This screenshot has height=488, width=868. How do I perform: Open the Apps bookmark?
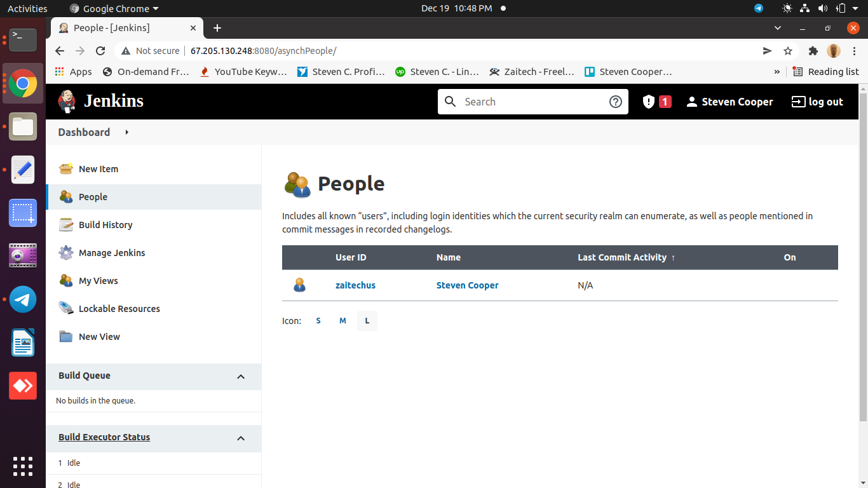74,72
